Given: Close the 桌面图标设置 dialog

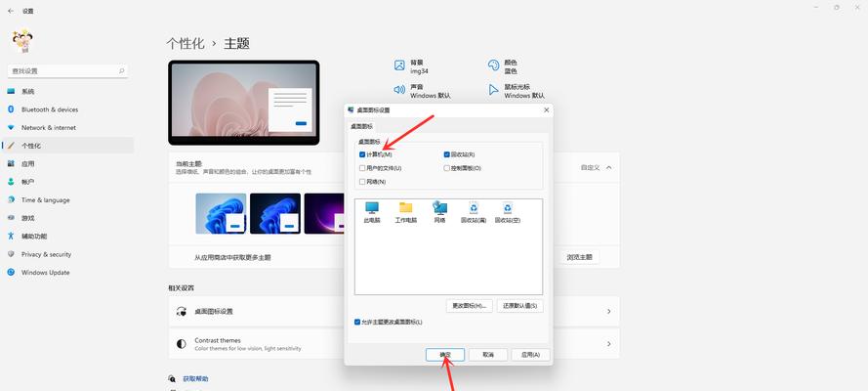Looking at the screenshot, I should pyautogui.click(x=547, y=110).
